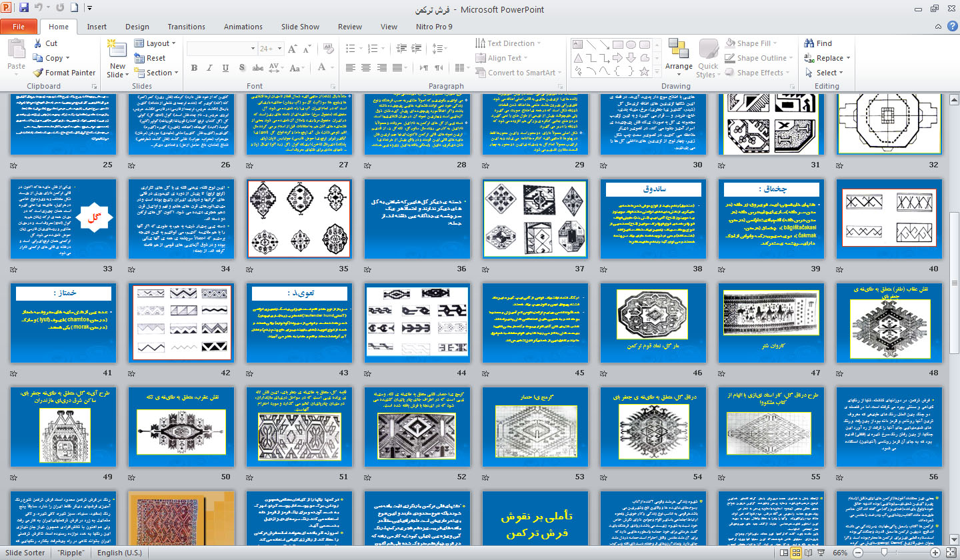Screen dimensions: 960x560
Task: Toggle Bold formatting
Action: click(x=194, y=67)
